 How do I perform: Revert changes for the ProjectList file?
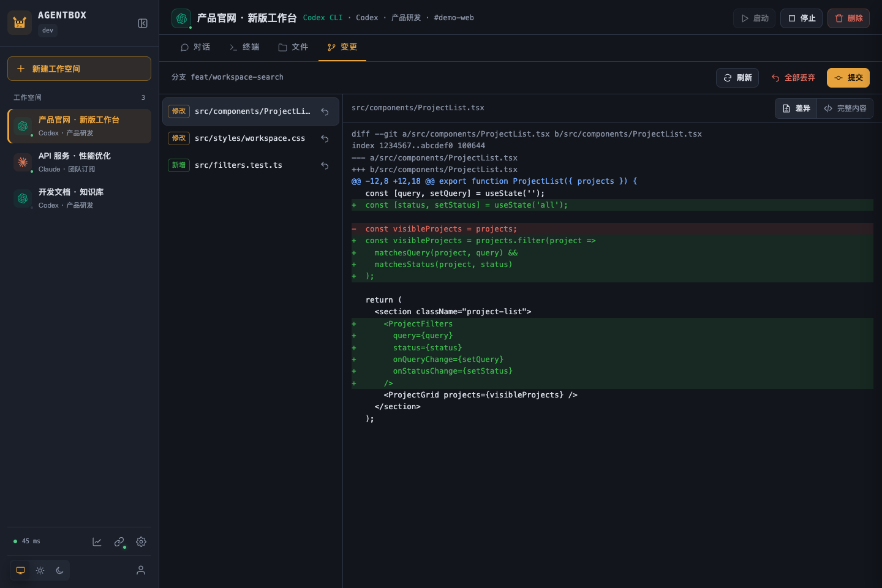pyautogui.click(x=325, y=111)
